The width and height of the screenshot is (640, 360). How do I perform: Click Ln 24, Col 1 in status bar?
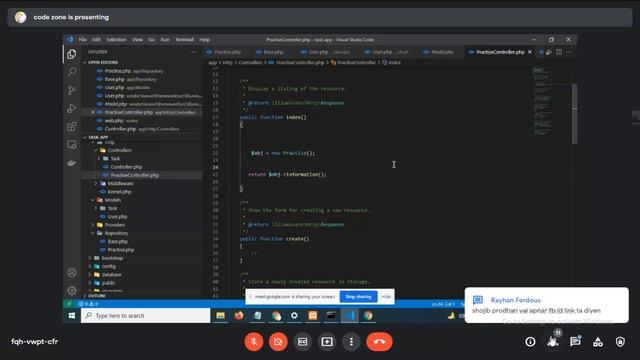tap(443, 304)
